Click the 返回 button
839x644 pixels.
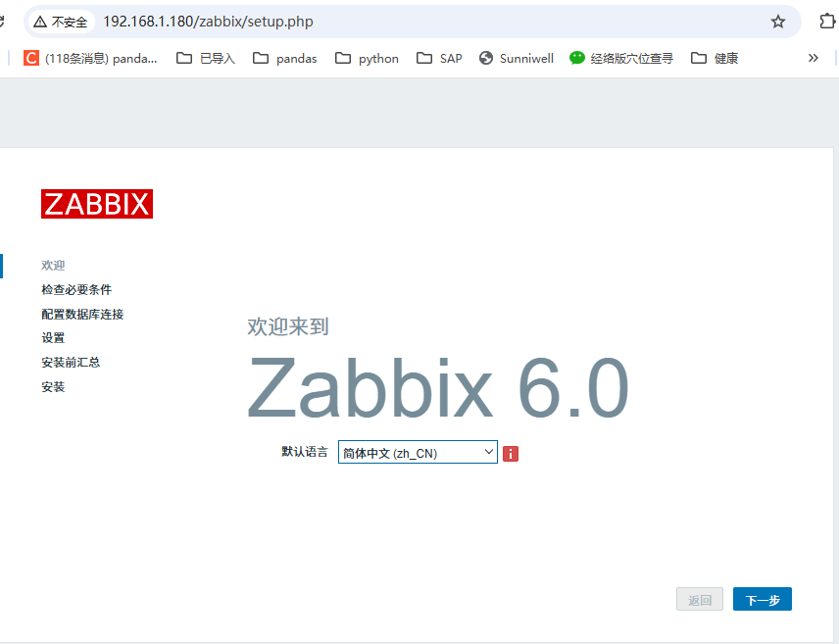pos(700,600)
